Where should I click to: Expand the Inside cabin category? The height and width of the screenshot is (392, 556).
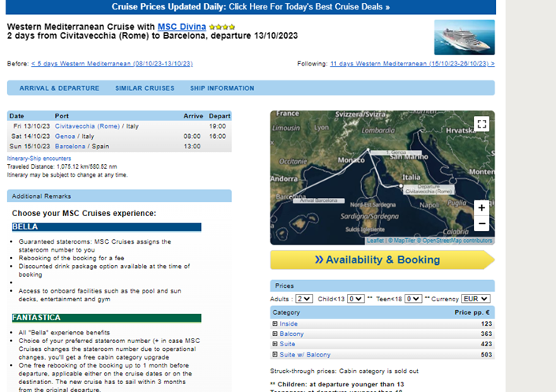coord(274,323)
